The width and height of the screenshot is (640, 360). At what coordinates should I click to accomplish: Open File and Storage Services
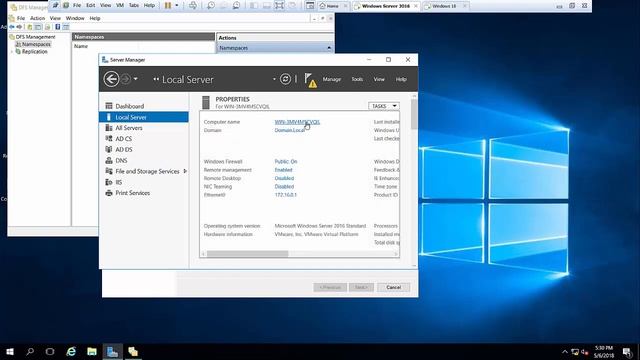[x=147, y=171]
